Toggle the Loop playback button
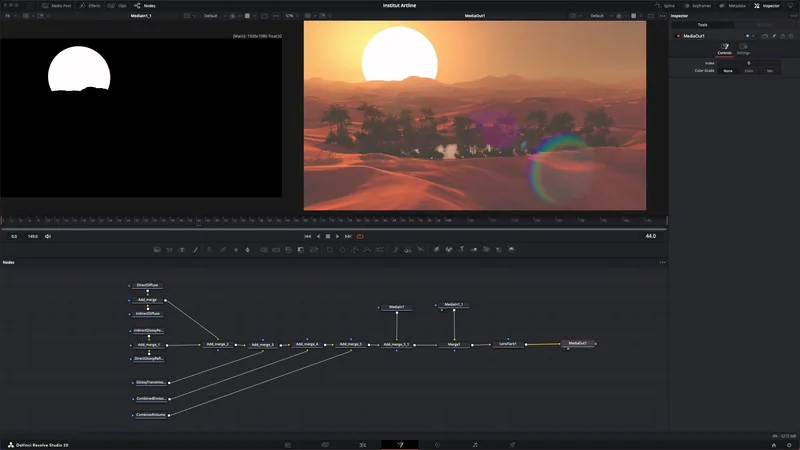 360,236
